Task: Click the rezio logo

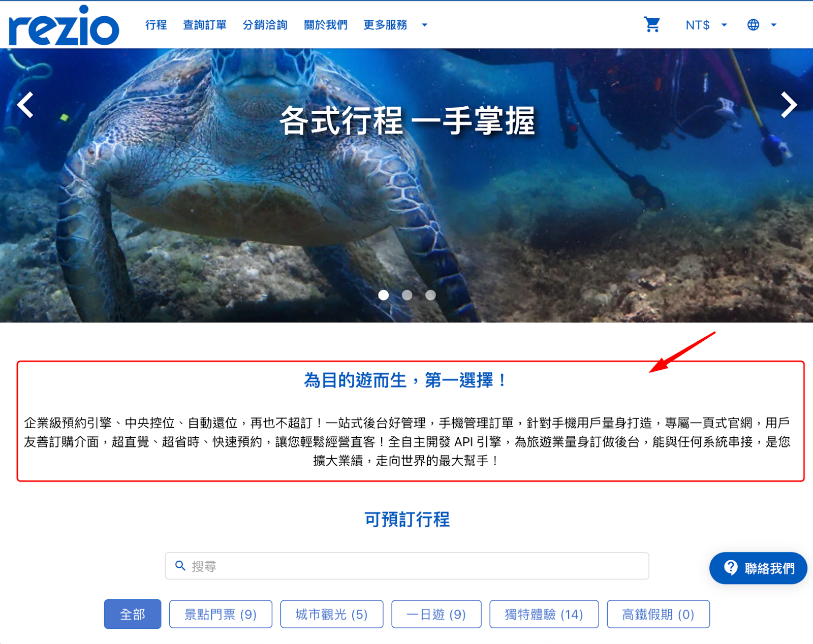Action: (x=64, y=25)
